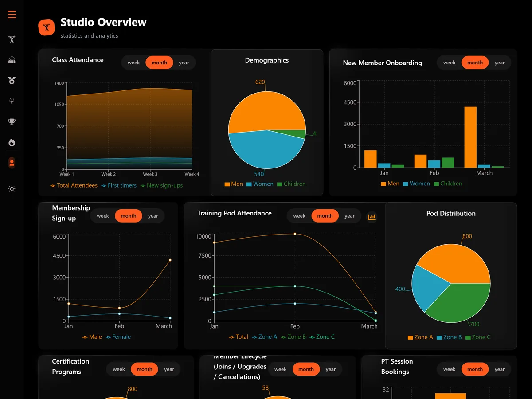Toggle Female legend in Membership Sign-up

click(118, 337)
